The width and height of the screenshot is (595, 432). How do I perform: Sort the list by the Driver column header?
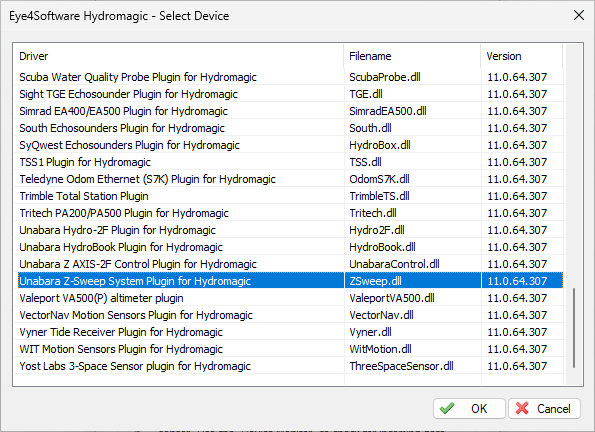[178, 56]
